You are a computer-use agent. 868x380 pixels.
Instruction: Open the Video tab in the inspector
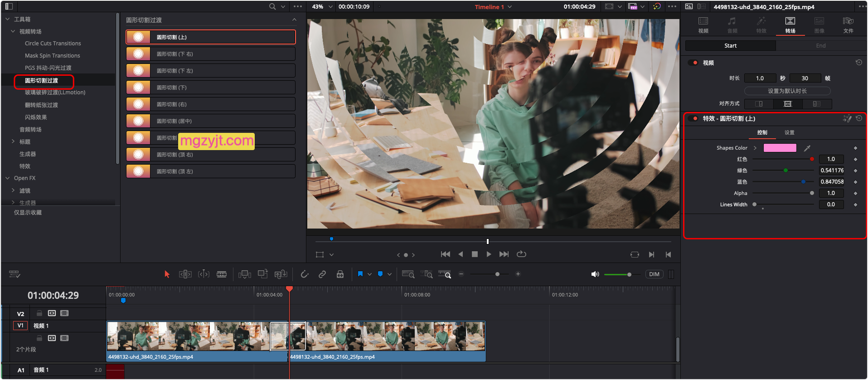point(703,25)
